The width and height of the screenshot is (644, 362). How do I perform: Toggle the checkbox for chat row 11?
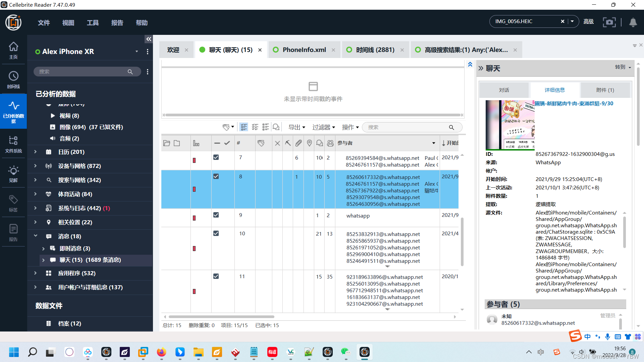click(x=216, y=276)
